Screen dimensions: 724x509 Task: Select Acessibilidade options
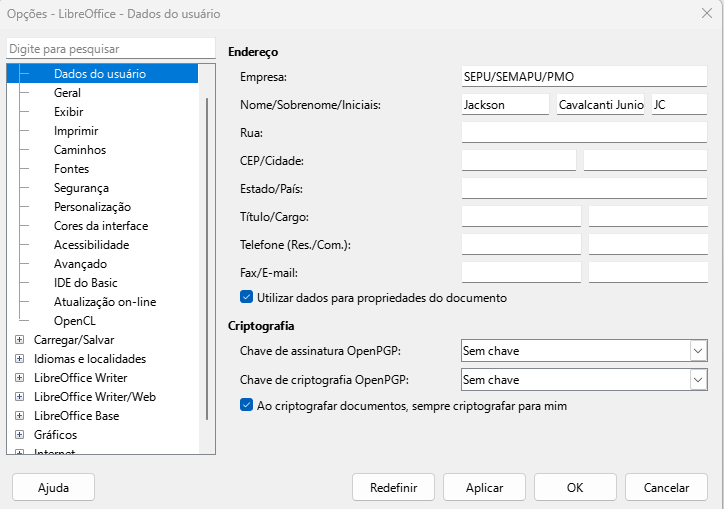click(91, 244)
